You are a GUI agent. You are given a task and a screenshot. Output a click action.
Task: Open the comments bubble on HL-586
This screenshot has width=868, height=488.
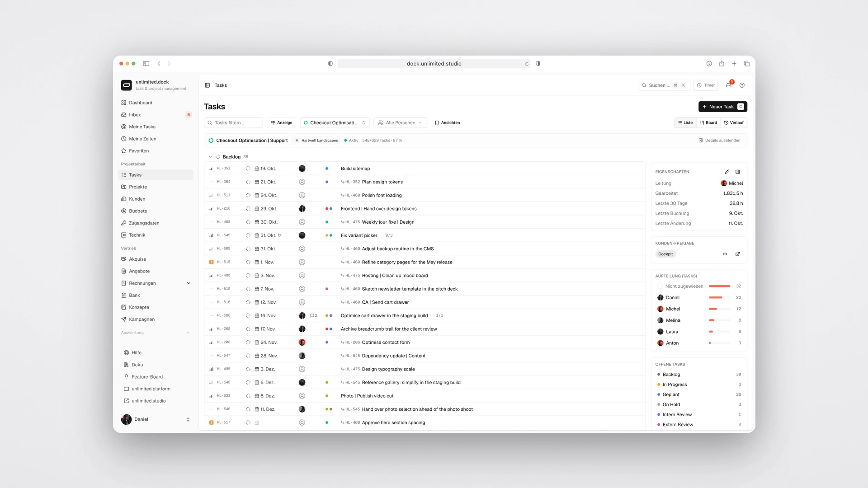tap(314, 316)
